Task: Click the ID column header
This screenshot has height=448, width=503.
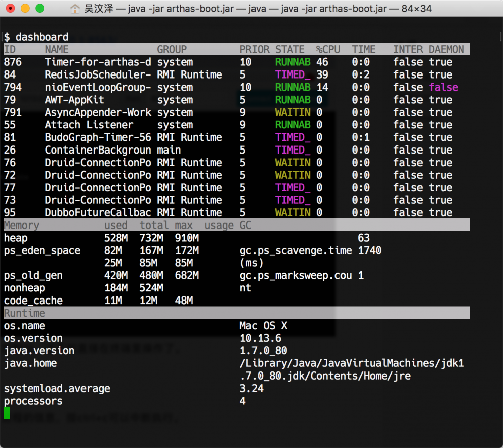Action: pos(10,49)
